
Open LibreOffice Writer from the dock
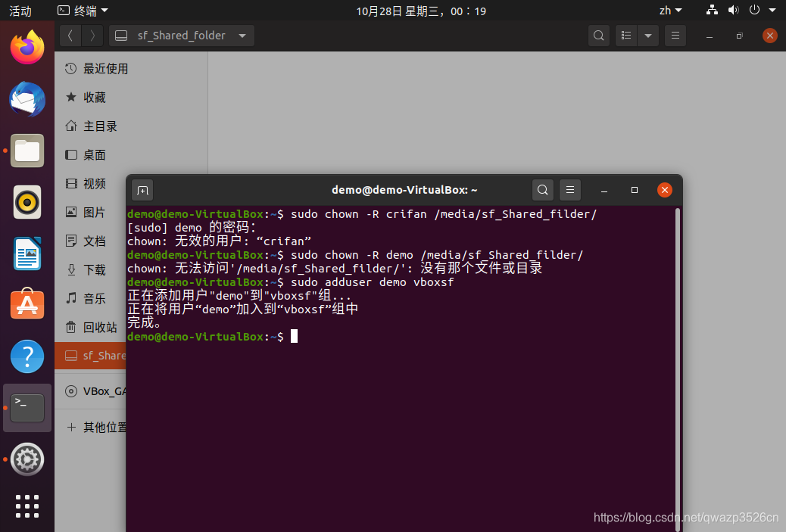click(27, 254)
